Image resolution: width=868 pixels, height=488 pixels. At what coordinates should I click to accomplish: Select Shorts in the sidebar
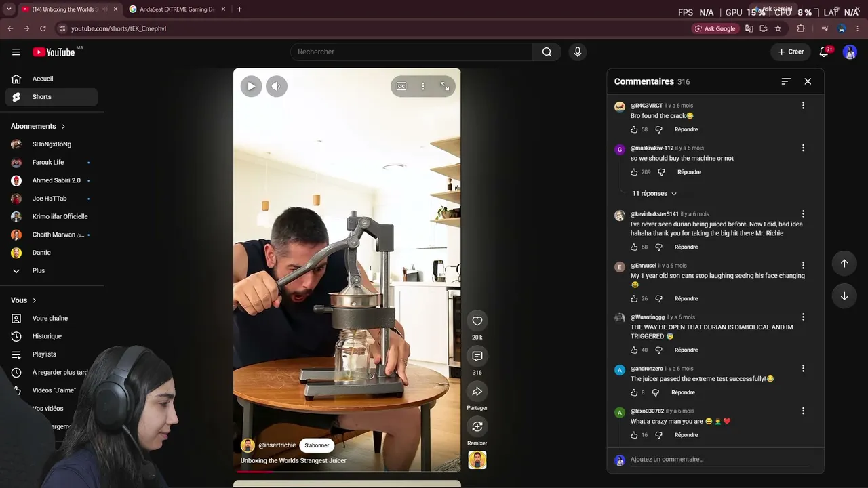[52, 97]
